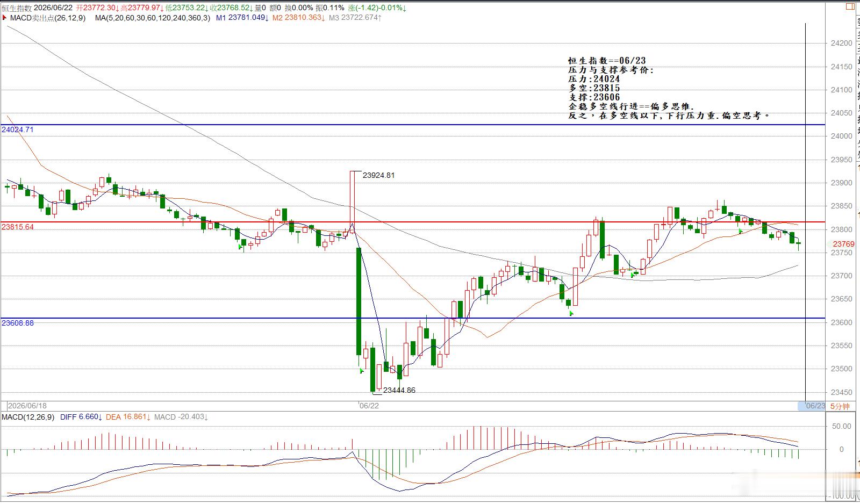This screenshot has height=504, width=860.
Task: Click the 24024.71 resistance line label
Action: point(18,129)
